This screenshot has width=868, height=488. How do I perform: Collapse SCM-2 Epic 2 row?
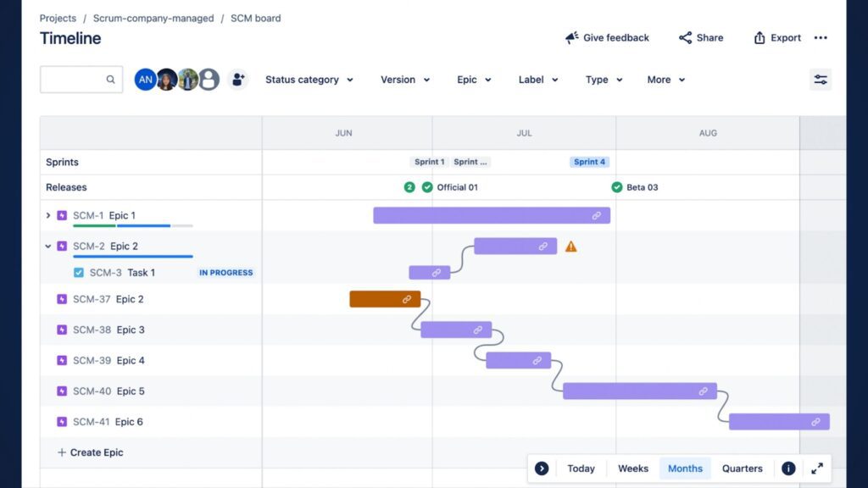[47, 247]
